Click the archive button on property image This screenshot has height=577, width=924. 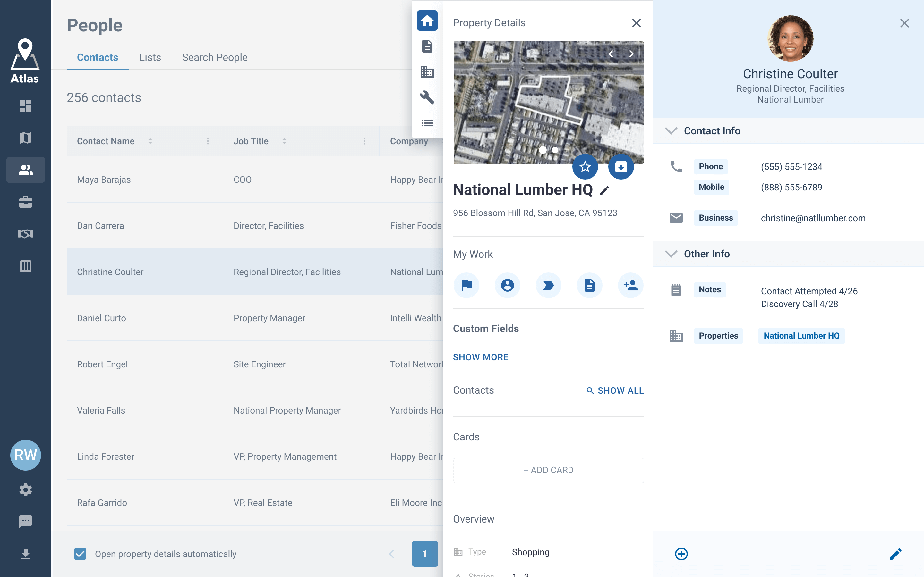(620, 167)
